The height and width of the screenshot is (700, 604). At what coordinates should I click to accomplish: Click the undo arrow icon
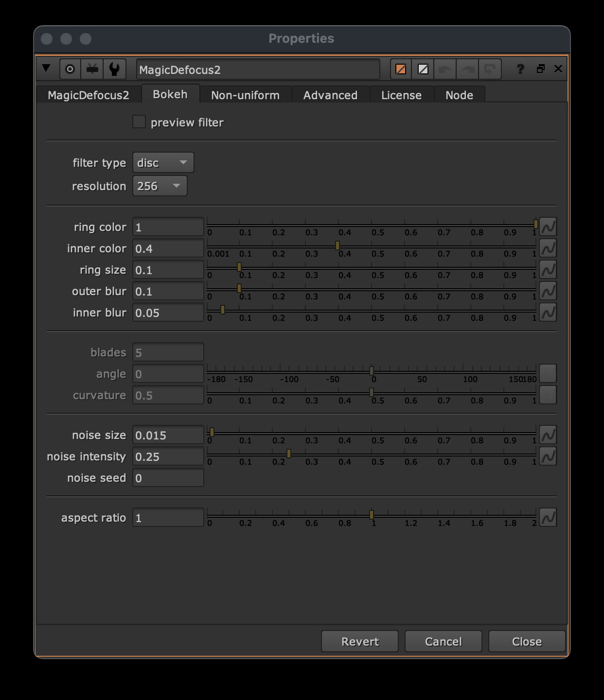444,69
